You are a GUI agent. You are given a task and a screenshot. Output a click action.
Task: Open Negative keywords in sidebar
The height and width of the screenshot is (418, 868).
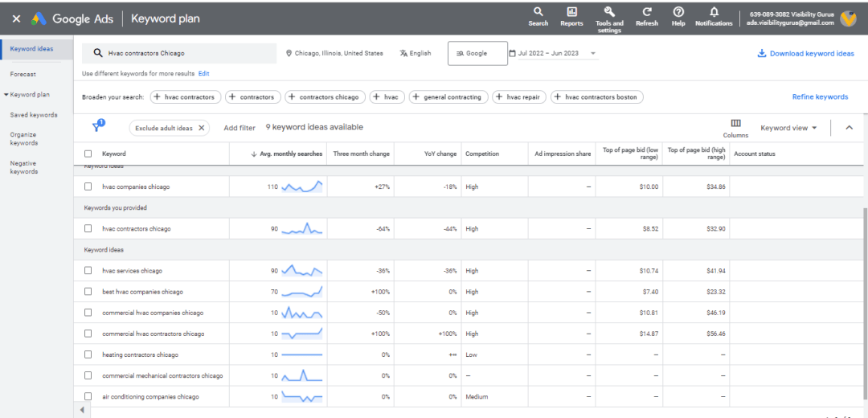(x=24, y=167)
